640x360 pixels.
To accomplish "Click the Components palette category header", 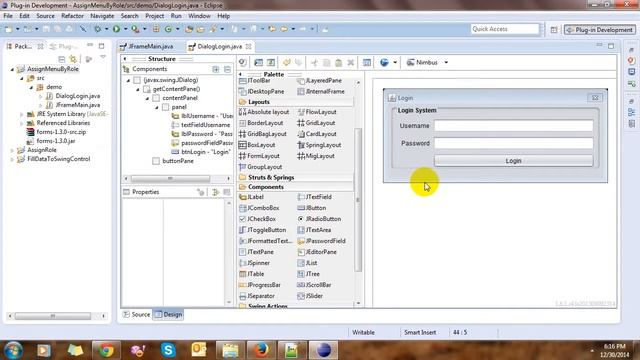I will [296, 187].
